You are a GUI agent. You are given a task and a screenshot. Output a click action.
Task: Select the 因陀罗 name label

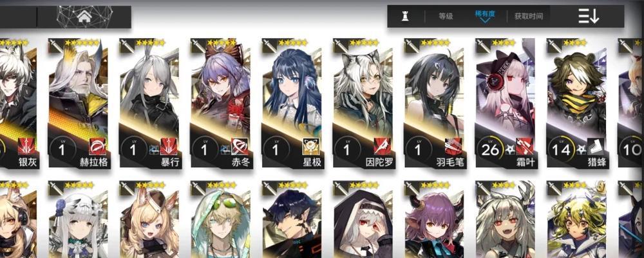click(x=379, y=162)
